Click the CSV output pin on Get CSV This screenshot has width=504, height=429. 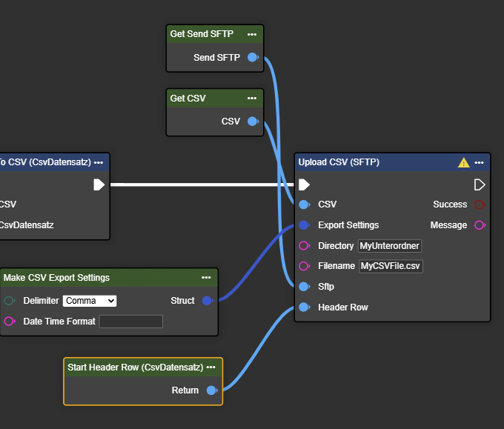point(252,122)
